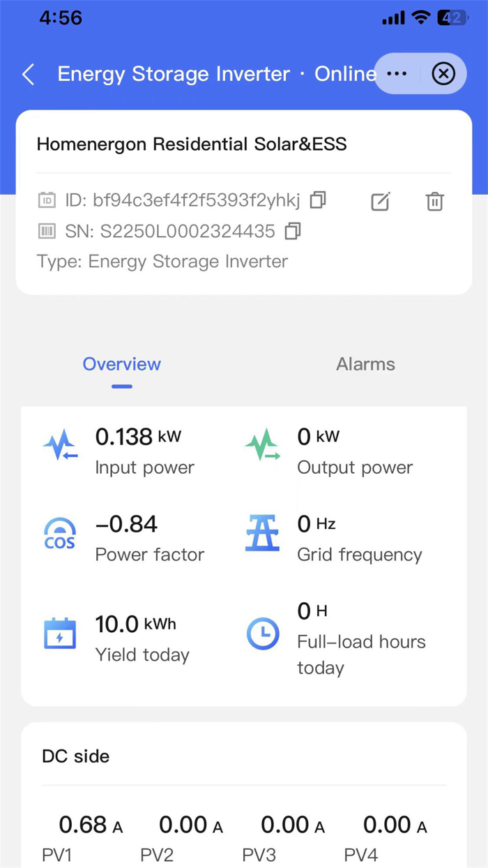The width and height of the screenshot is (488, 868).
Task: Go back using the left chevron arrow
Action: click(x=28, y=73)
